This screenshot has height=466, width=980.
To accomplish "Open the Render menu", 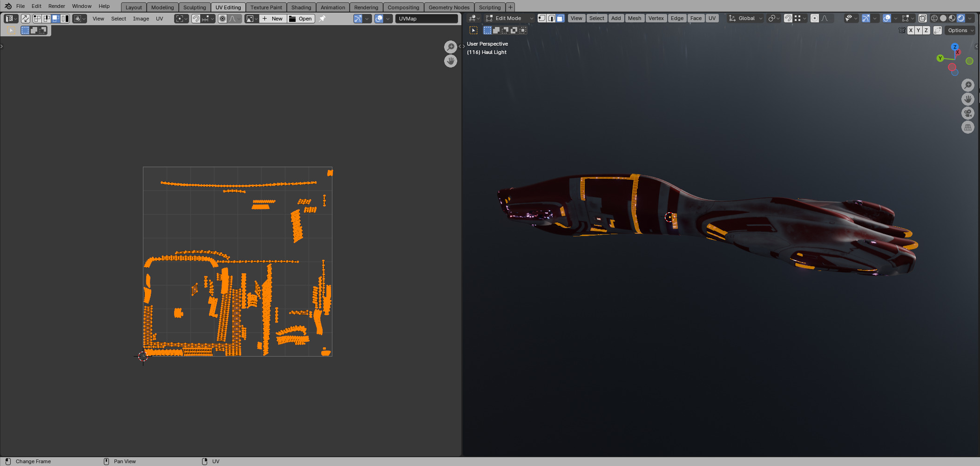I will [x=57, y=6].
